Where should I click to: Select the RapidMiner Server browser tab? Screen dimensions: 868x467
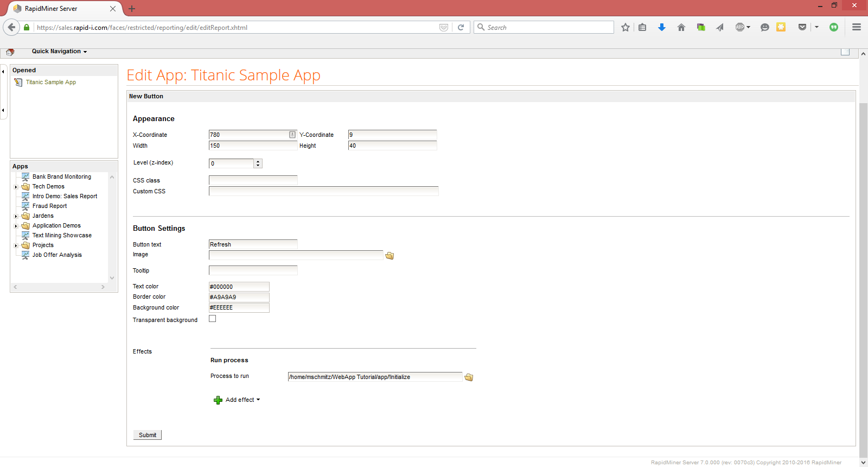(x=60, y=9)
